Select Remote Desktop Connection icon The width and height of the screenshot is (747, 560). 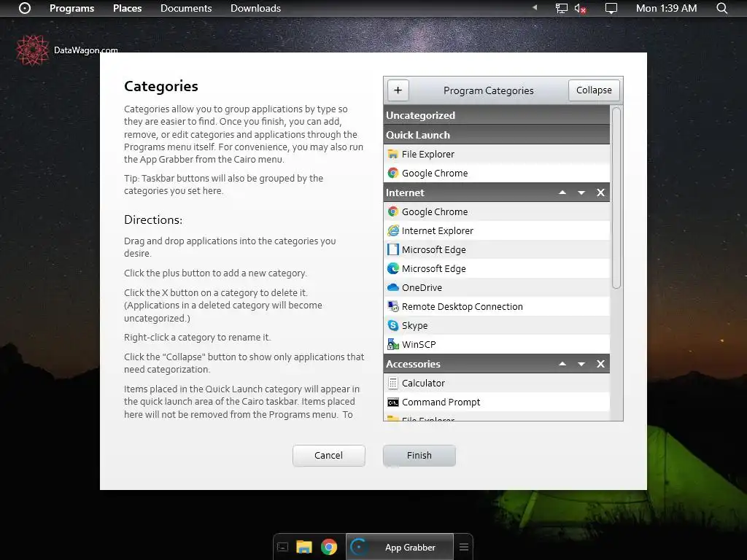(393, 307)
